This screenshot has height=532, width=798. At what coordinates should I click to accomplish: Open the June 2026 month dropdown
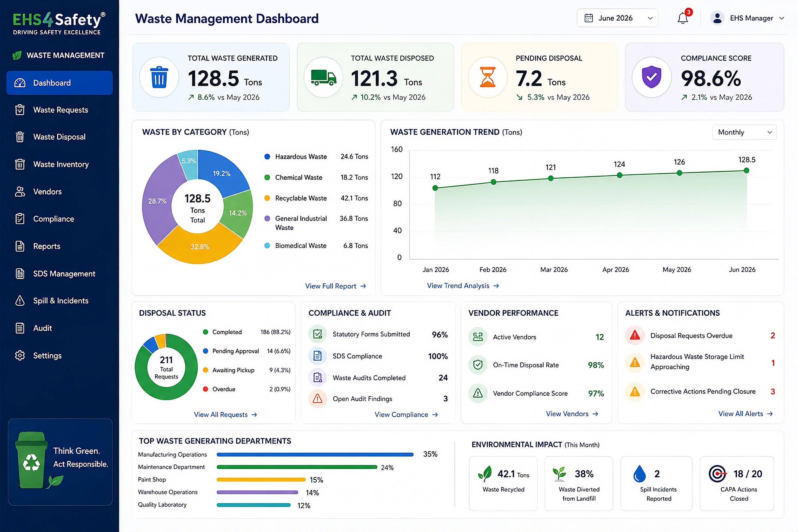[x=617, y=18]
